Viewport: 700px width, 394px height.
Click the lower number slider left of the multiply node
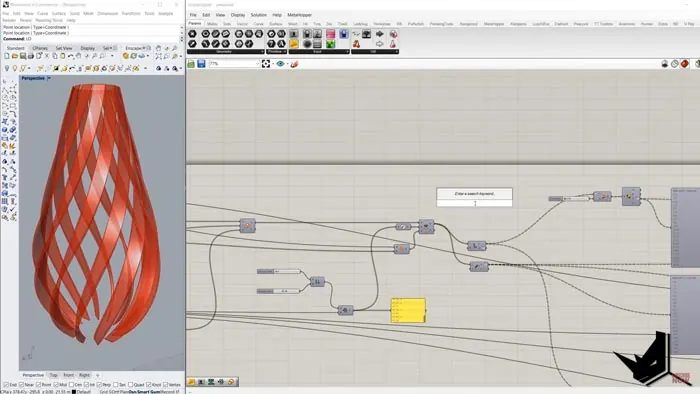coord(279,291)
